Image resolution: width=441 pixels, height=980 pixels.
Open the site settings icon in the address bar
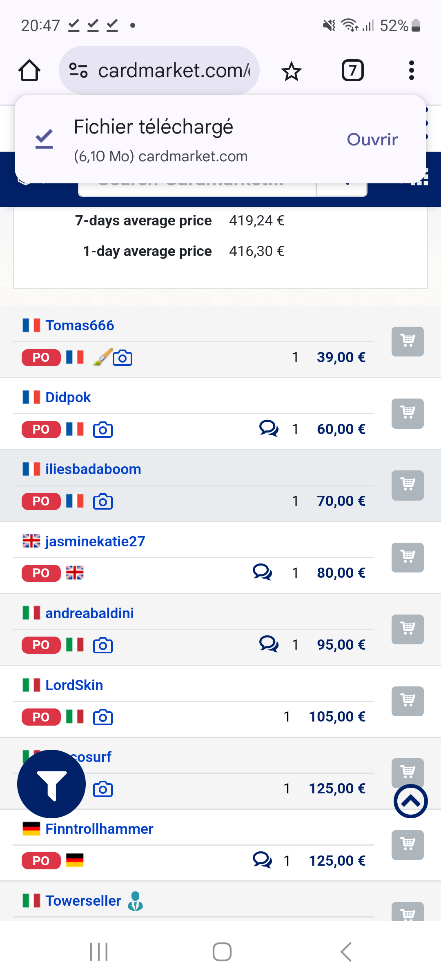point(78,71)
